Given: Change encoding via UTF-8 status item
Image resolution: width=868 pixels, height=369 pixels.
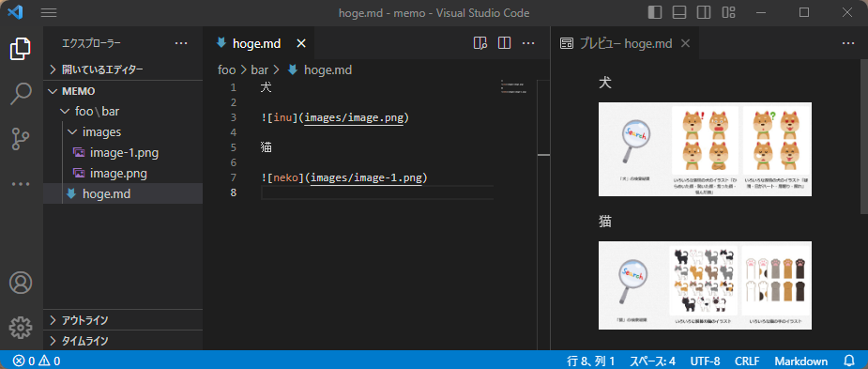Looking at the screenshot, I should tap(705, 361).
